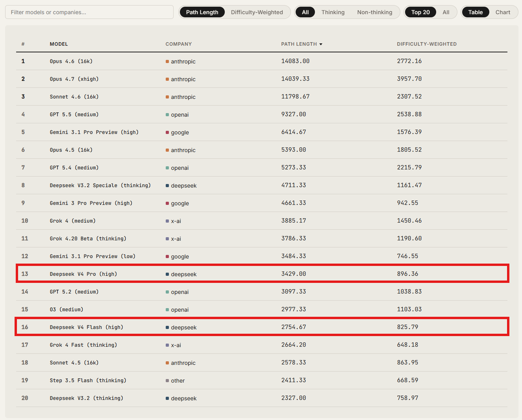
Task: Select the Opus 4.6 (16k) model name
Action: coord(71,61)
